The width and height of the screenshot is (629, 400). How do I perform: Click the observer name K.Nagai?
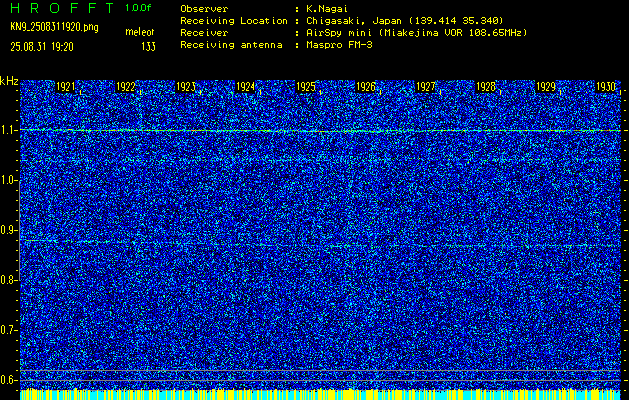325,9
